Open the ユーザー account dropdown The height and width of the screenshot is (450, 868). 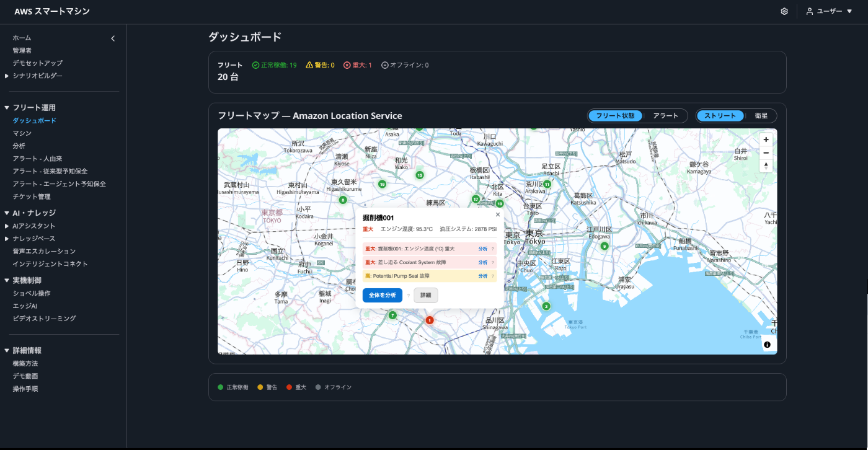tap(829, 11)
